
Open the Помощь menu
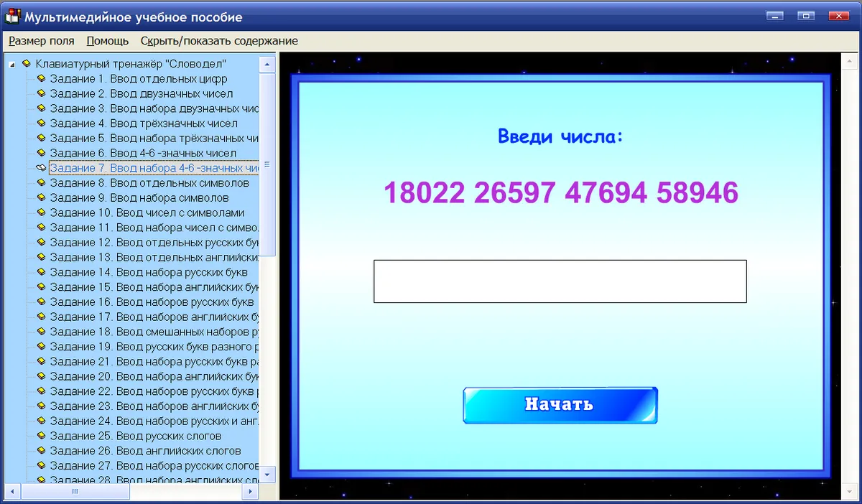pyautogui.click(x=108, y=41)
